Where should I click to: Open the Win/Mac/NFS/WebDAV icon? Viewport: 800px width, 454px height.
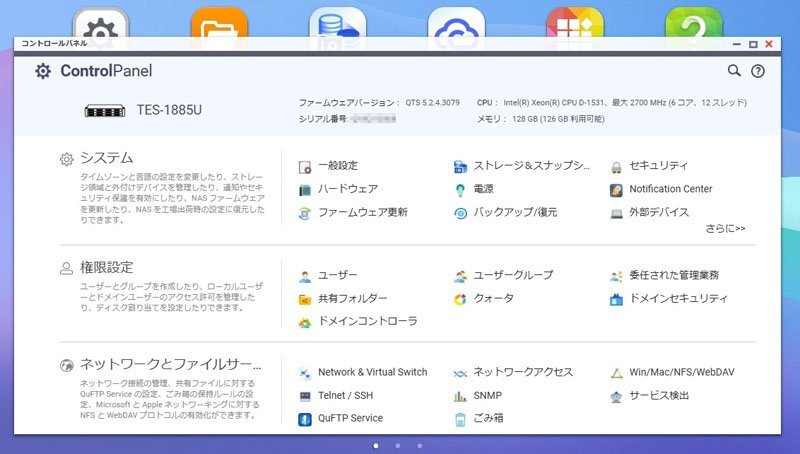pyautogui.click(x=616, y=373)
